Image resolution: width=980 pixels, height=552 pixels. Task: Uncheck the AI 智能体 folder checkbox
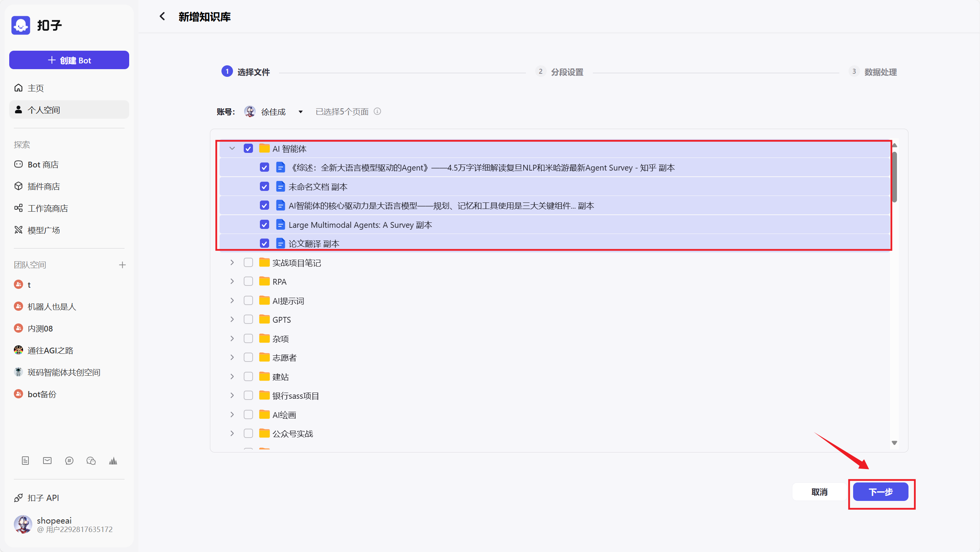pyautogui.click(x=248, y=149)
